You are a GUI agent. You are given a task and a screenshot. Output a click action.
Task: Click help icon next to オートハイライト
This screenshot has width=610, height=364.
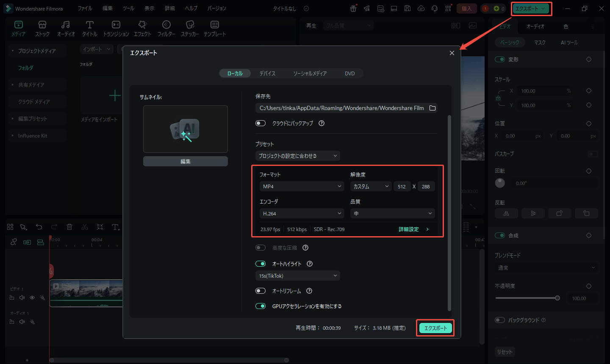tap(310, 264)
